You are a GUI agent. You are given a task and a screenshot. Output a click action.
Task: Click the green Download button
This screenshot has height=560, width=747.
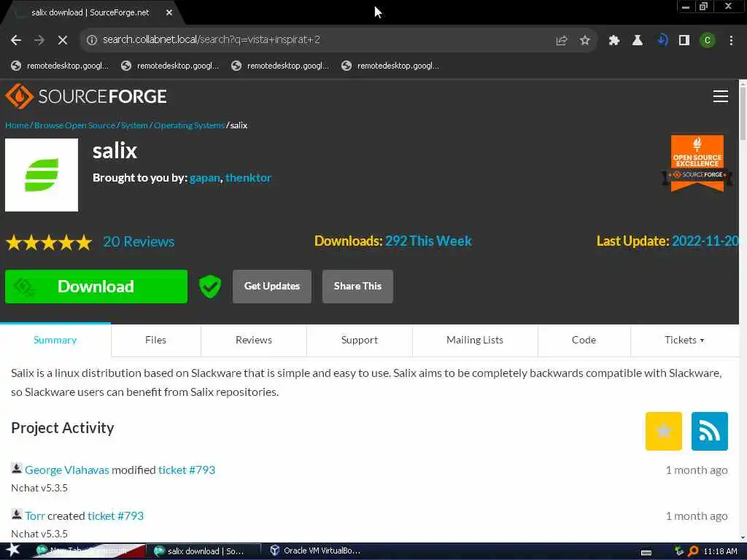[96, 287]
